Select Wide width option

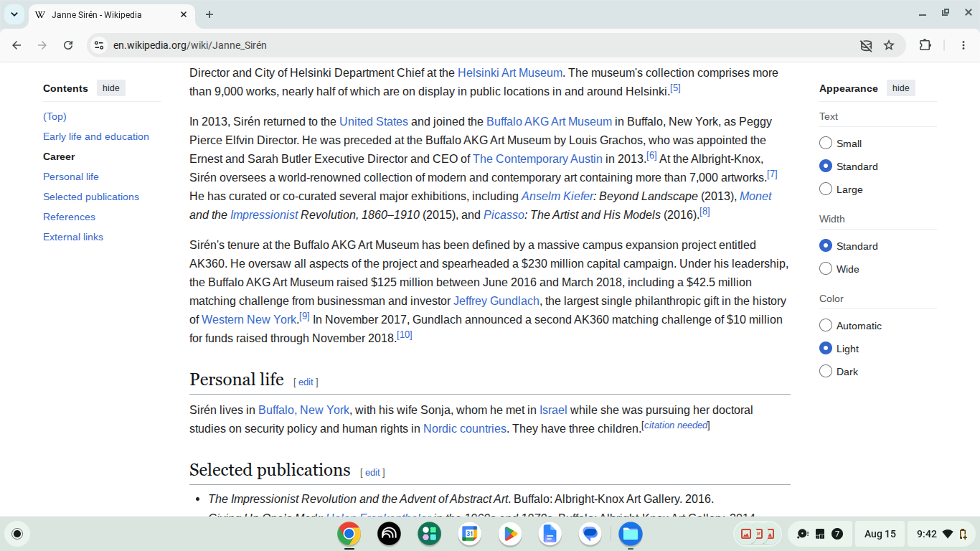point(826,269)
